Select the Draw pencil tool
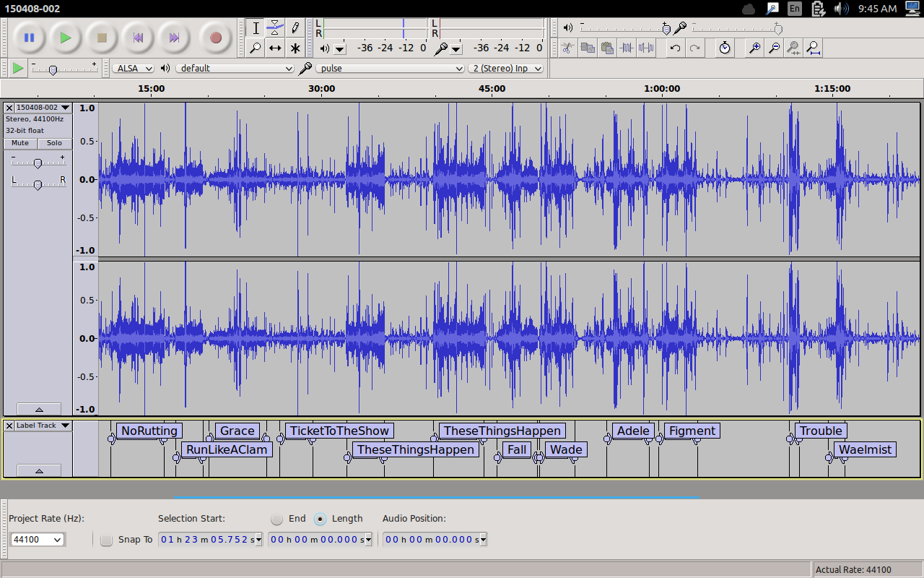Viewport: 924px width, 578px height. click(295, 28)
